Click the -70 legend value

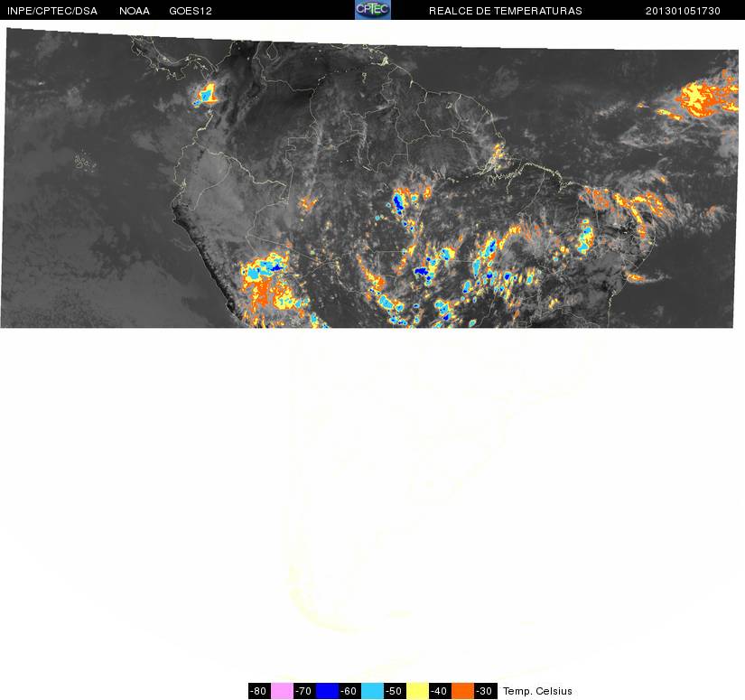click(304, 691)
